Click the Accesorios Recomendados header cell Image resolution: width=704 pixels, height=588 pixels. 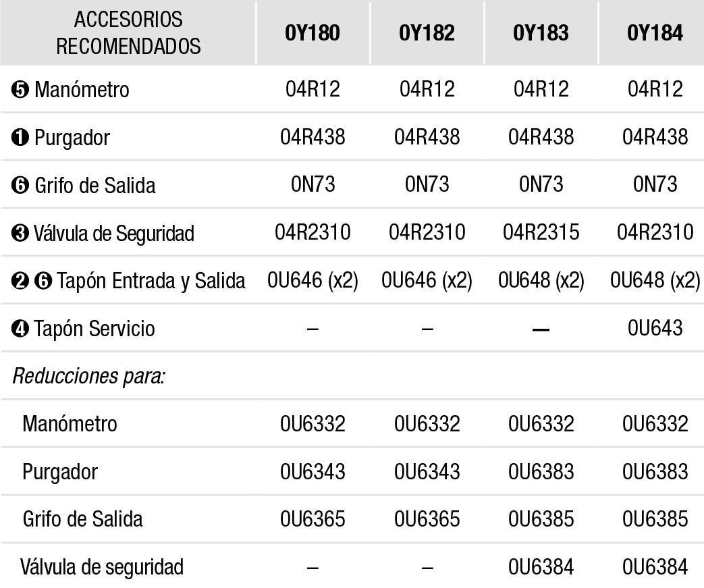(128, 33)
